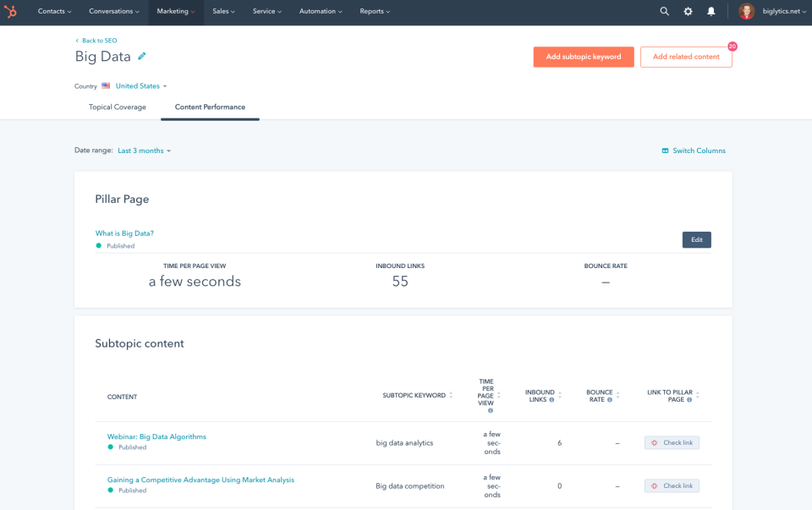
Task: Click the link icon inside a Check link button
Action: [x=653, y=442]
